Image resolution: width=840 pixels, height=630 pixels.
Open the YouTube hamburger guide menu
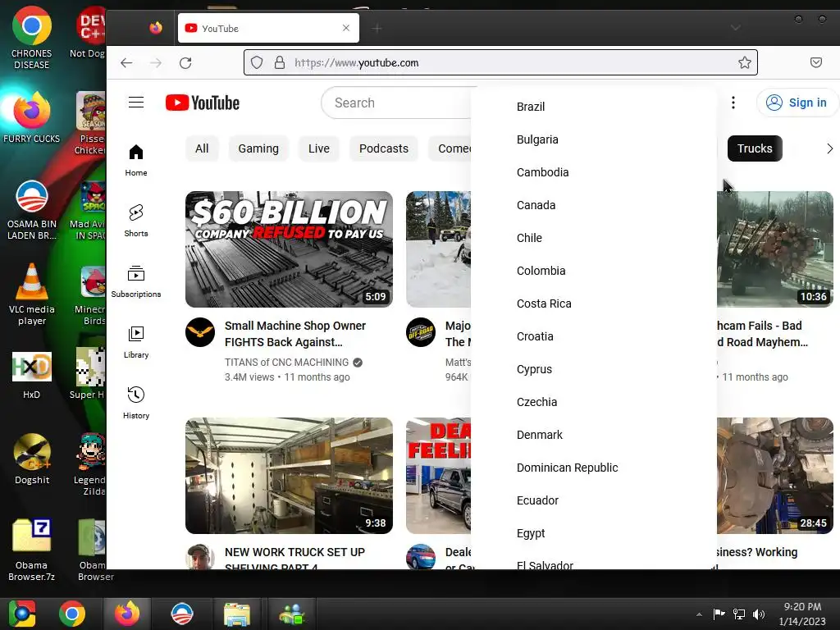pos(136,103)
